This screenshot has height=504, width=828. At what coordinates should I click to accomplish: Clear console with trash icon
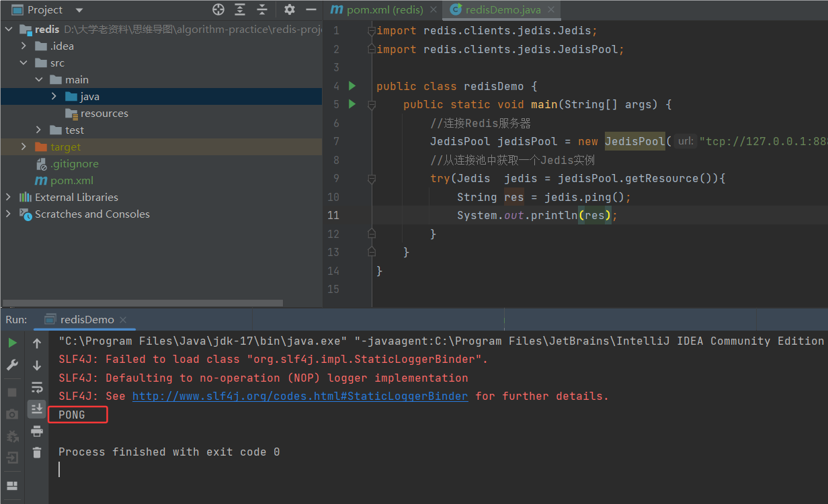(x=37, y=452)
